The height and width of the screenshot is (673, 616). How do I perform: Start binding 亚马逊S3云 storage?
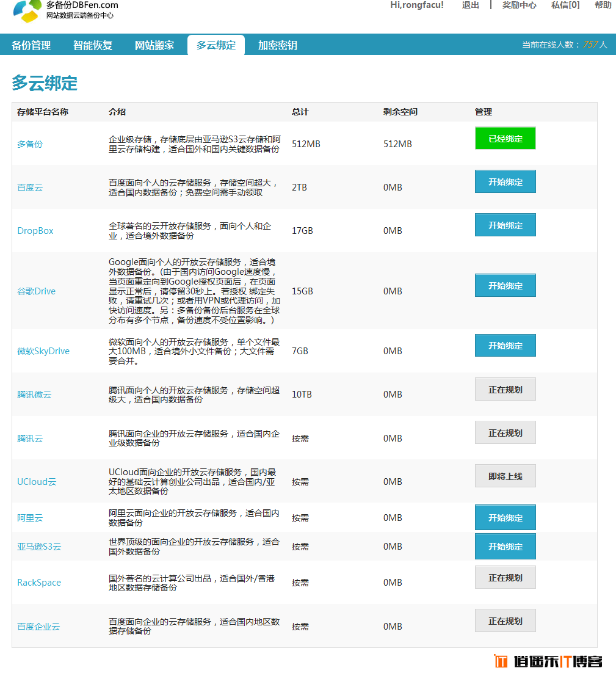(x=505, y=547)
